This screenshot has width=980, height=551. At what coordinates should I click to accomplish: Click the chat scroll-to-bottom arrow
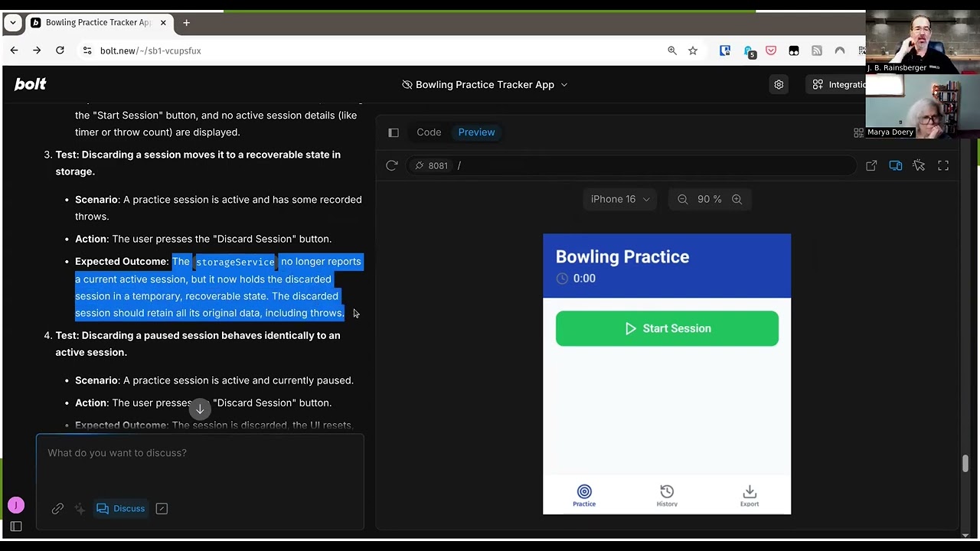click(200, 409)
